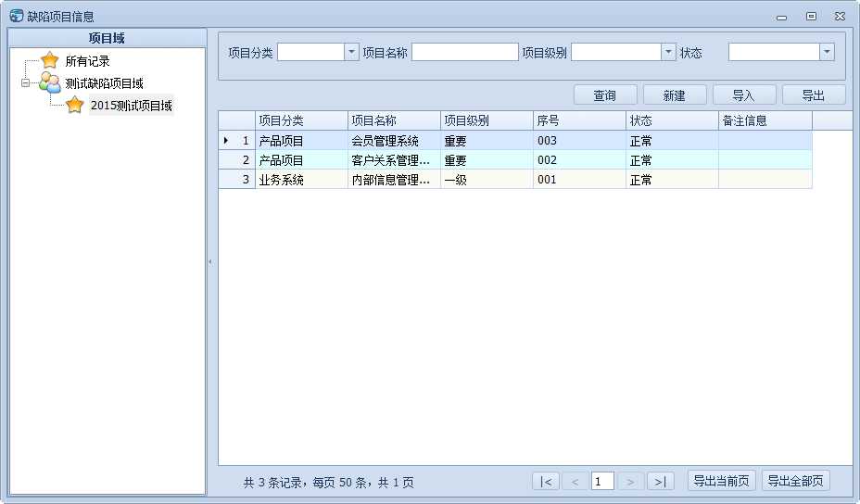This screenshot has height=504, width=860.
Task: Click the row header numbered 1
Action: (237, 141)
